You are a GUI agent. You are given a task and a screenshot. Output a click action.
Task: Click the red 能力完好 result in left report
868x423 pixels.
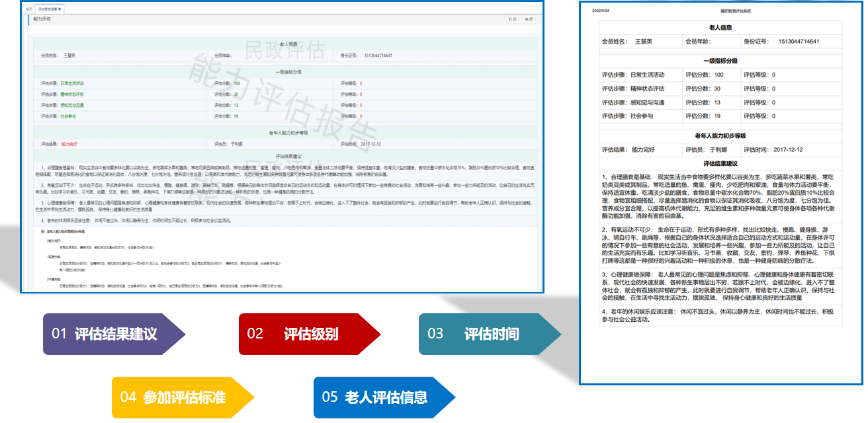70,143
